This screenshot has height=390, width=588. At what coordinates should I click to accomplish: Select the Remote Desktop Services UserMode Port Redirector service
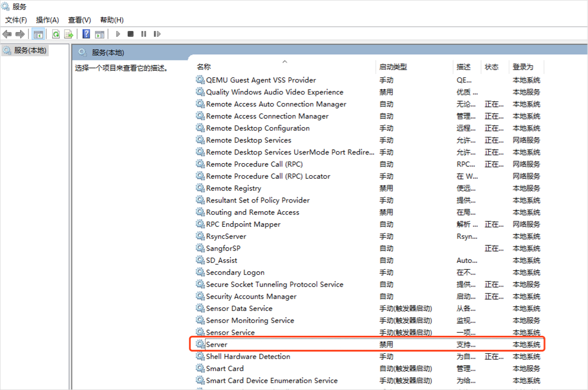click(290, 152)
